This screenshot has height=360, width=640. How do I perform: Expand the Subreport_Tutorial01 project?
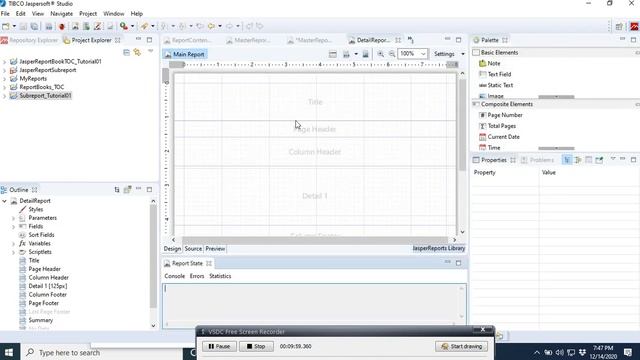pos(4,96)
